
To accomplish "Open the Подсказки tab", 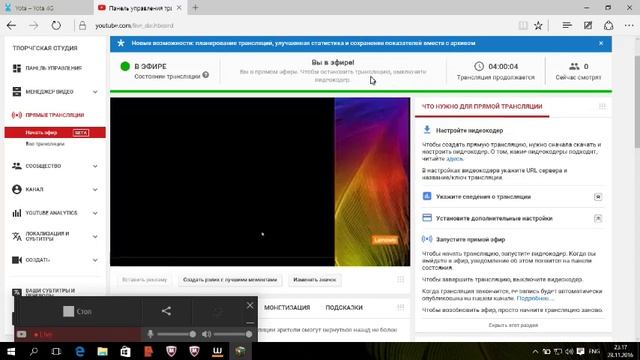I will (x=344, y=307).
